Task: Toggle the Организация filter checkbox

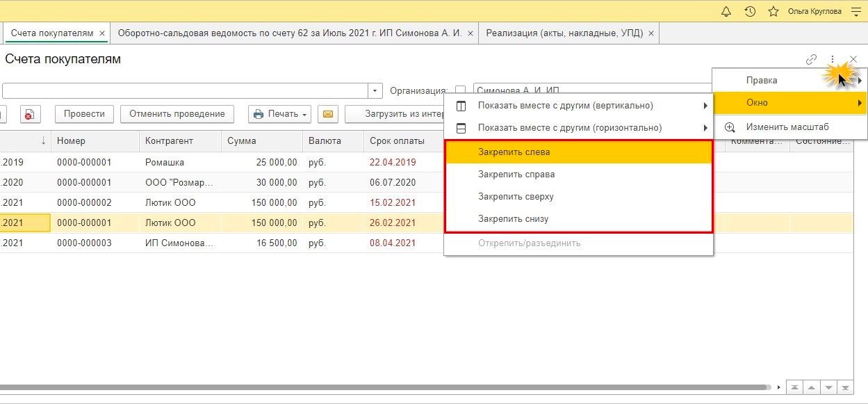Action: pyautogui.click(x=460, y=91)
